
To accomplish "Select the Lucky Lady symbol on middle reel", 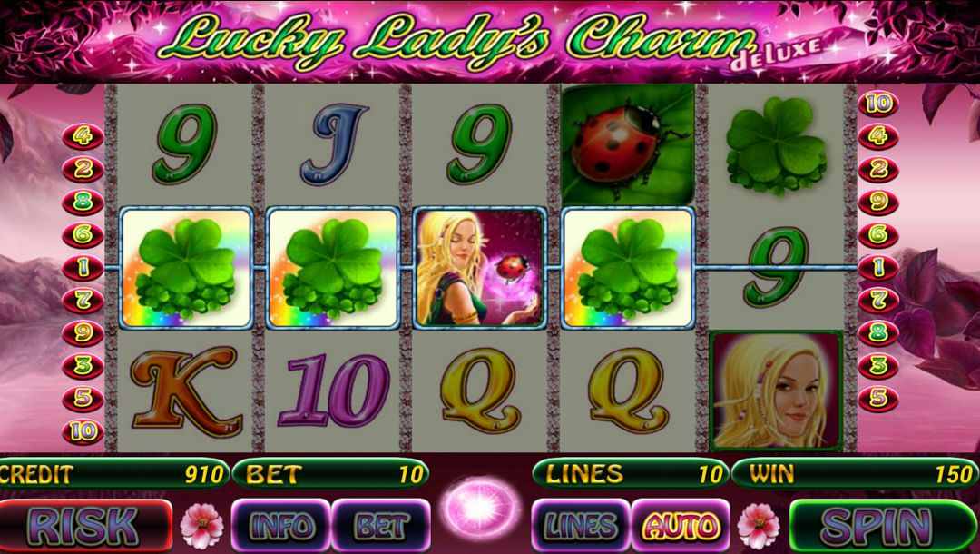I will tap(480, 268).
